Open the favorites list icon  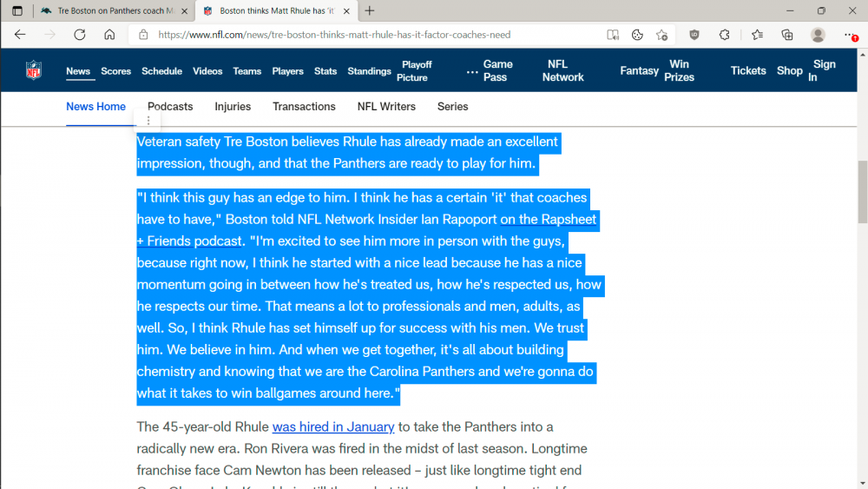[757, 35]
